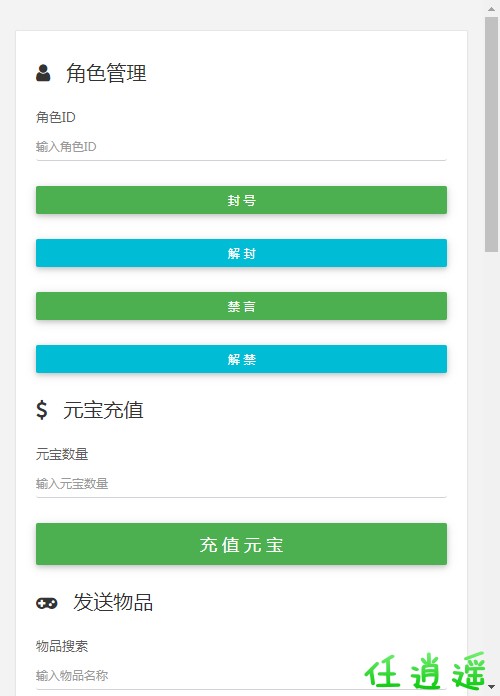This screenshot has height=696, width=500.
Task: Click the 物品搜索 field label
Action: [x=62, y=646]
